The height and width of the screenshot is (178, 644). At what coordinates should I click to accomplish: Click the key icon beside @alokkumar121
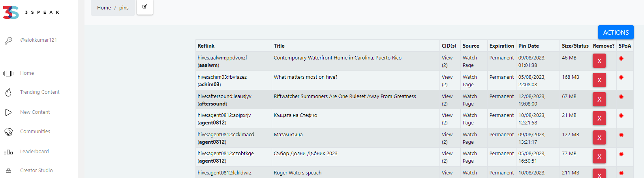tap(8, 41)
